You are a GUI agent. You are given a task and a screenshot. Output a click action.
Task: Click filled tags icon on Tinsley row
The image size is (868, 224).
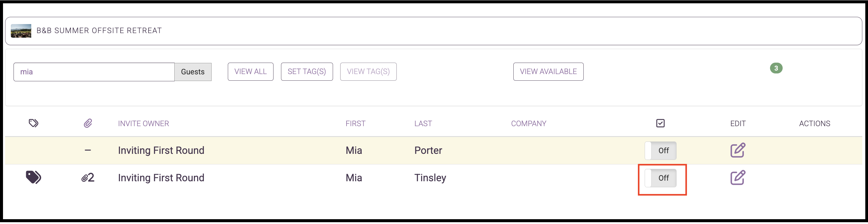(x=33, y=177)
